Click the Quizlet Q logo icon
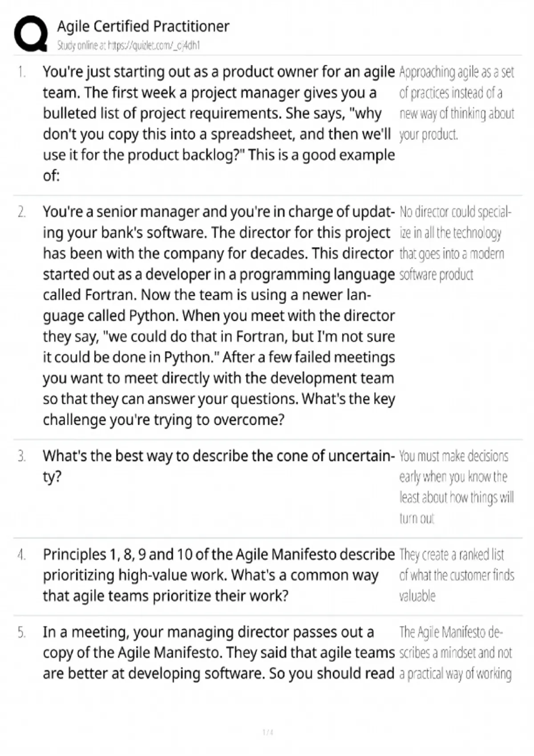 [31, 33]
